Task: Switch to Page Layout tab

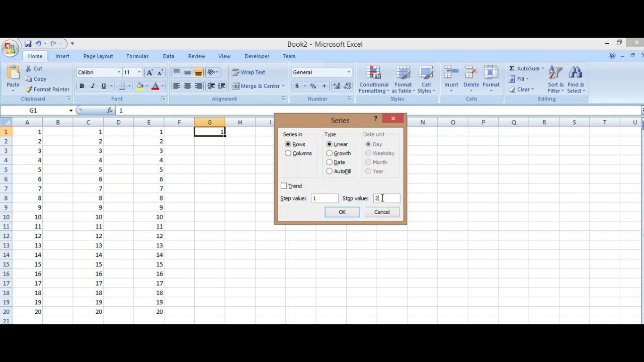Action: (x=98, y=56)
